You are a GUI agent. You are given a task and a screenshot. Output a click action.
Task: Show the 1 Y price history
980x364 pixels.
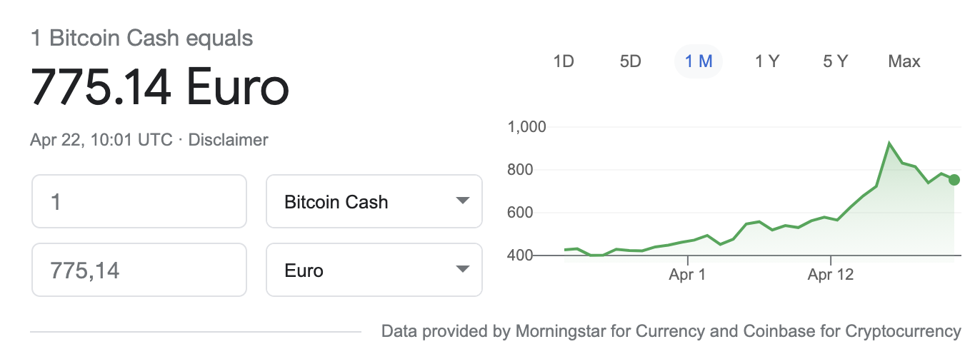766,61
